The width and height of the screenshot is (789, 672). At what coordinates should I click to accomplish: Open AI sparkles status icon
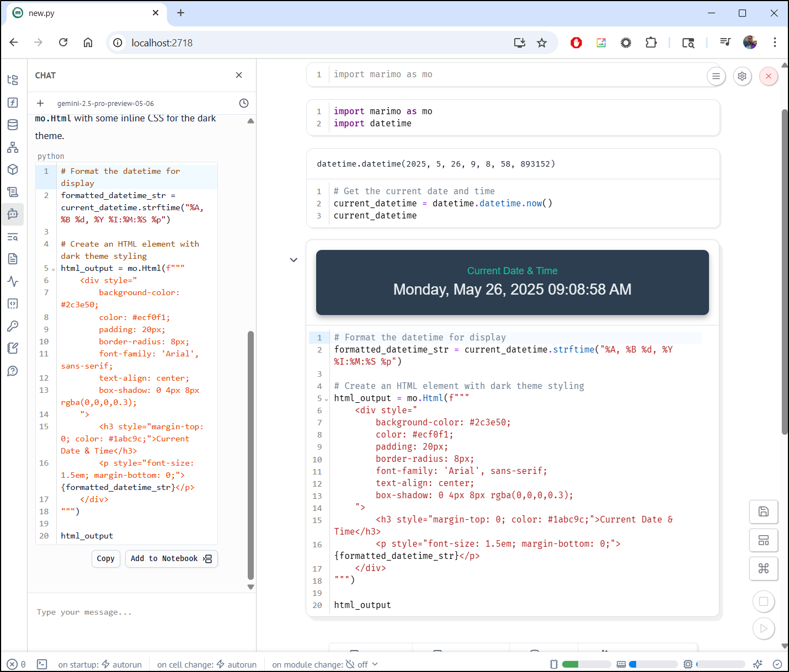coord(758,664)
